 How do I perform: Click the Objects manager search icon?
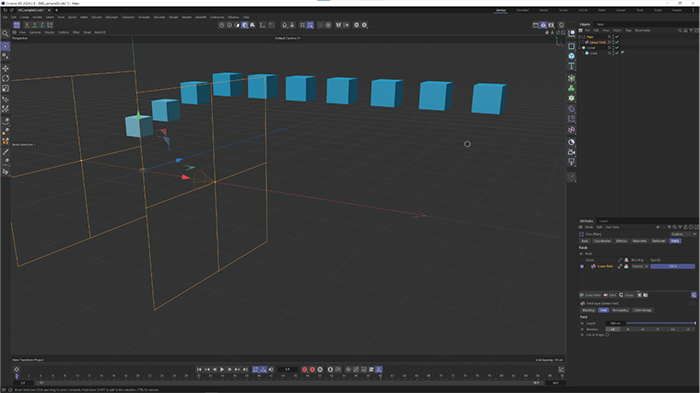point(680,30)
